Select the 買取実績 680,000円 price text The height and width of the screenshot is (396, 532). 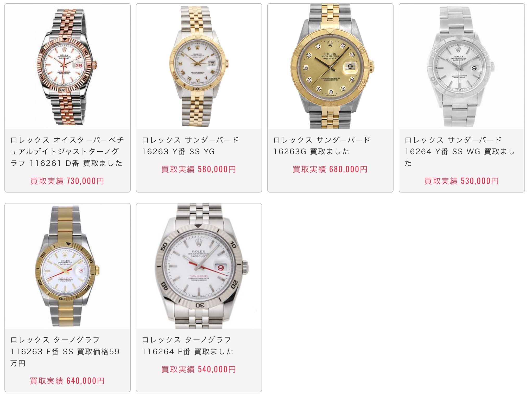pyautogui.click(x=330, y=169)
